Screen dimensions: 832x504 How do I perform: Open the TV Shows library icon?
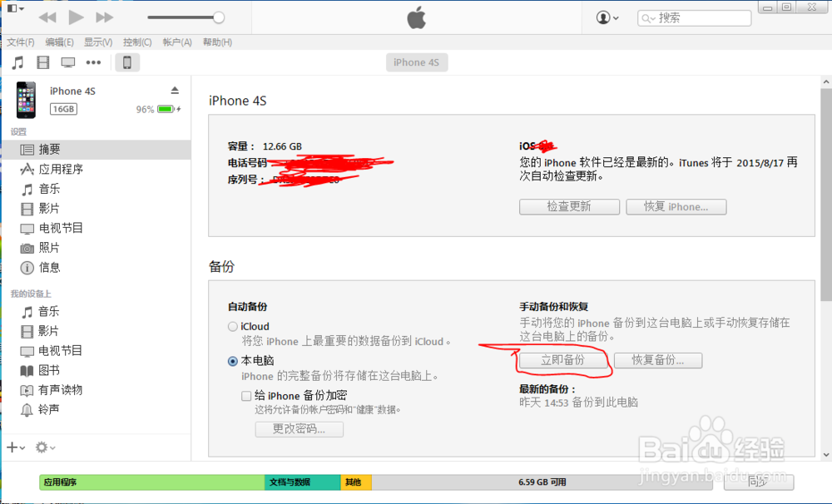67,62
